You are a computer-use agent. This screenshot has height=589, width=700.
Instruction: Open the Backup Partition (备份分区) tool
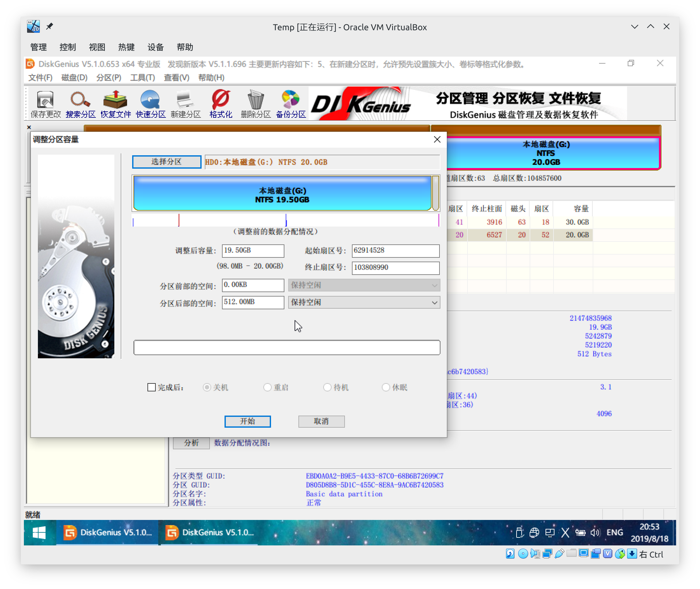(291, 104)
